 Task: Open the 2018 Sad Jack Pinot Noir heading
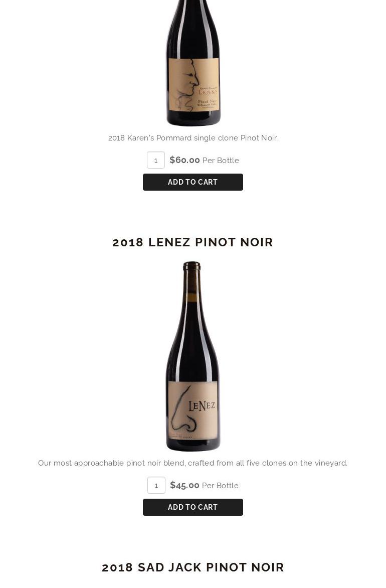(193, 567)
